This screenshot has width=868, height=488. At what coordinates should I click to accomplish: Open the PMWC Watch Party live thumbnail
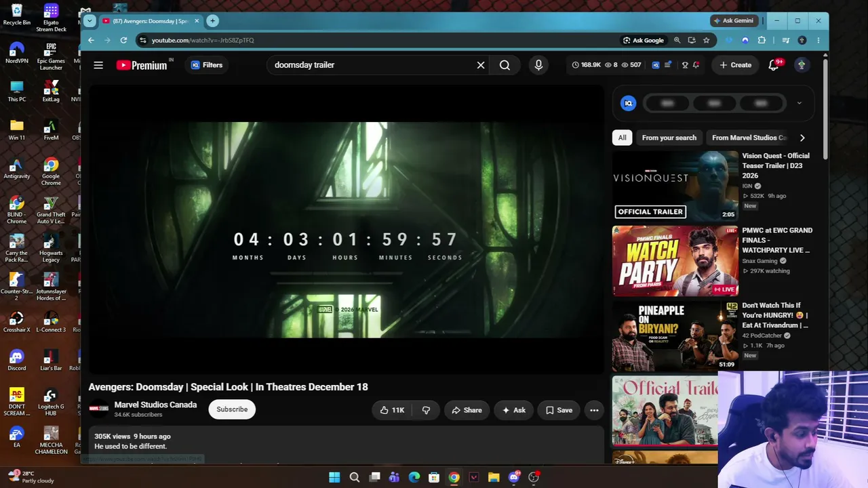tap(675, 261)
